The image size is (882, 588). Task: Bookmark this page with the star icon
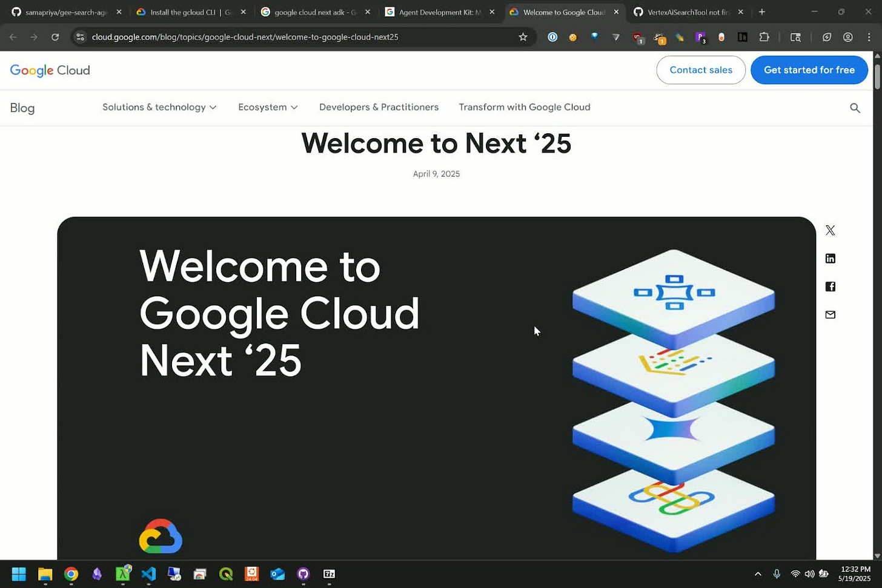tap(523, 37)
